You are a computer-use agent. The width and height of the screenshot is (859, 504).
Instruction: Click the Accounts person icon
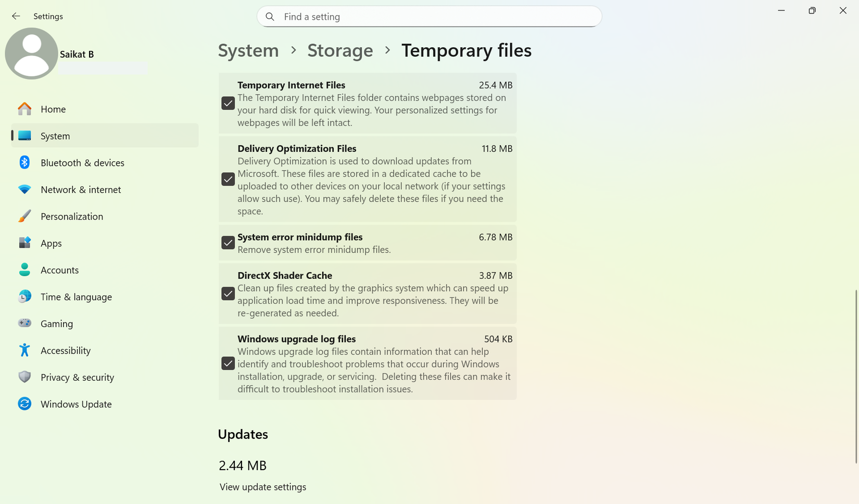24,269
